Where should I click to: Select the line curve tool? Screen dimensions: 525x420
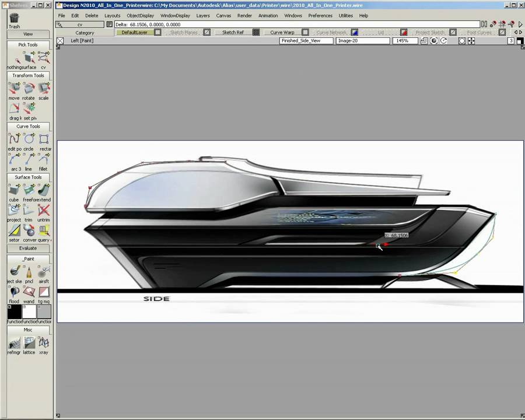coord(29,159)
